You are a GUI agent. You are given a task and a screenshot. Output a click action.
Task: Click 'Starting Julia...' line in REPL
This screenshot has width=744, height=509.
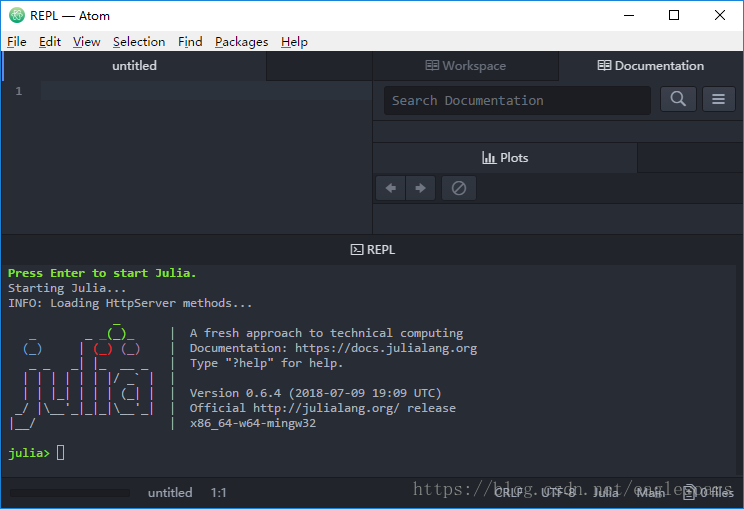tap(67, 288)
